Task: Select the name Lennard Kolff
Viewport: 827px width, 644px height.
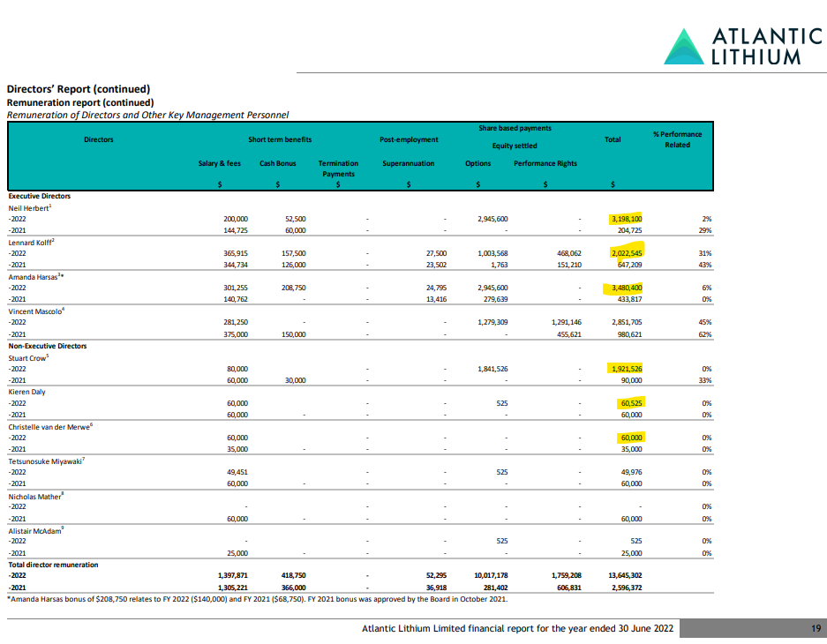Action: 30,243
